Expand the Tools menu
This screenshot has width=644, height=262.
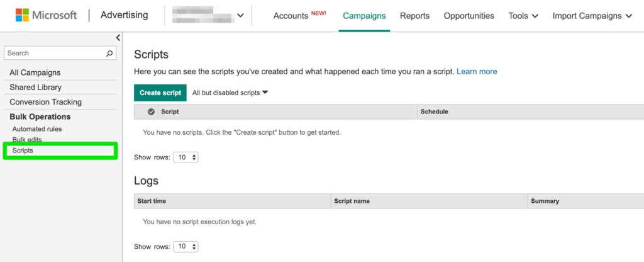click(x=523, y=16)
